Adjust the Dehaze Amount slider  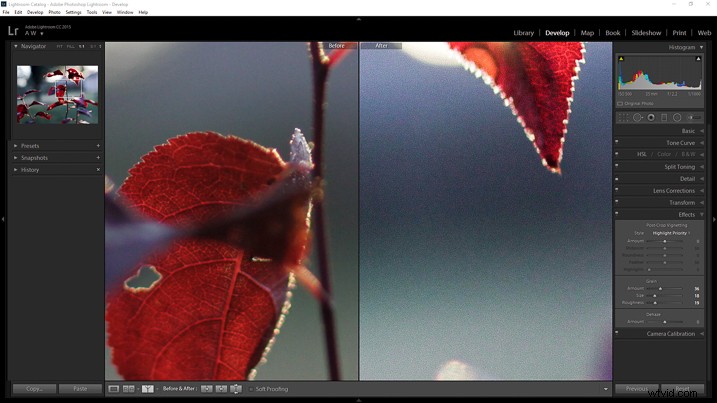click(x=665, y=322)
